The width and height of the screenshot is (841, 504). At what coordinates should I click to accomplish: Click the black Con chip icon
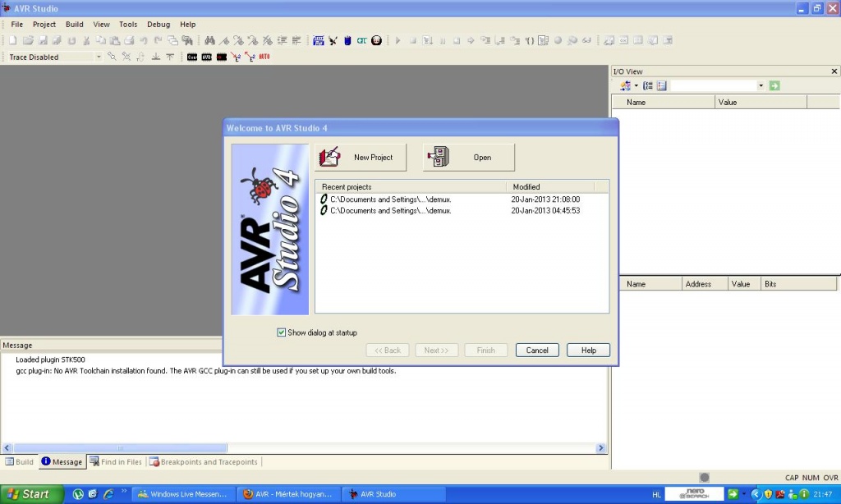[x=192, y=57]
